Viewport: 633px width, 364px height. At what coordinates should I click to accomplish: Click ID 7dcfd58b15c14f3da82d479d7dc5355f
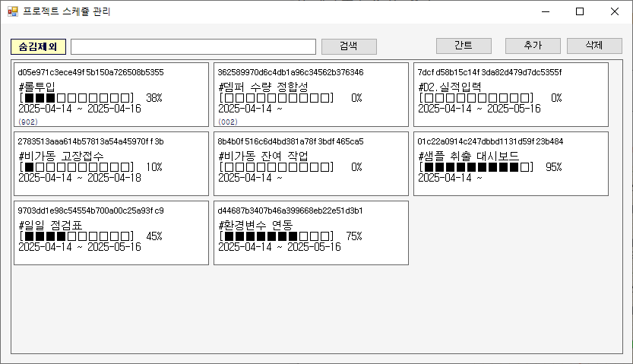(489, 72)
